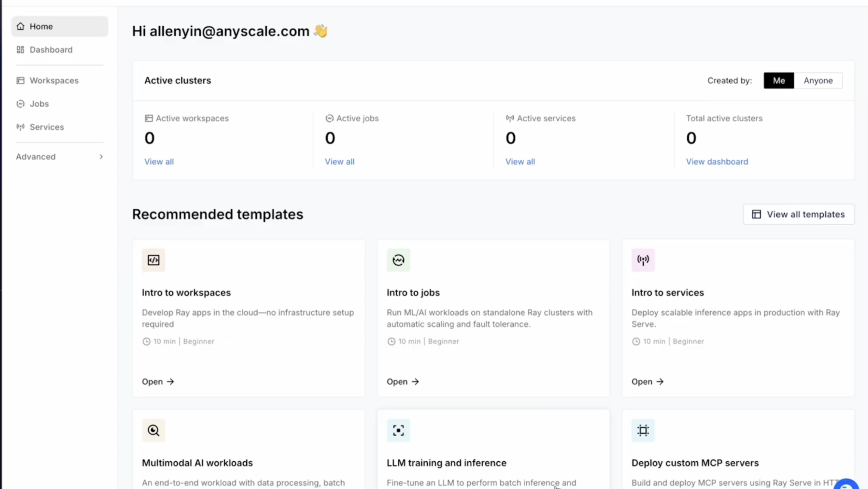
Task: Click the Workspaces icon in sidebar
Action: (x=21, y=80)
